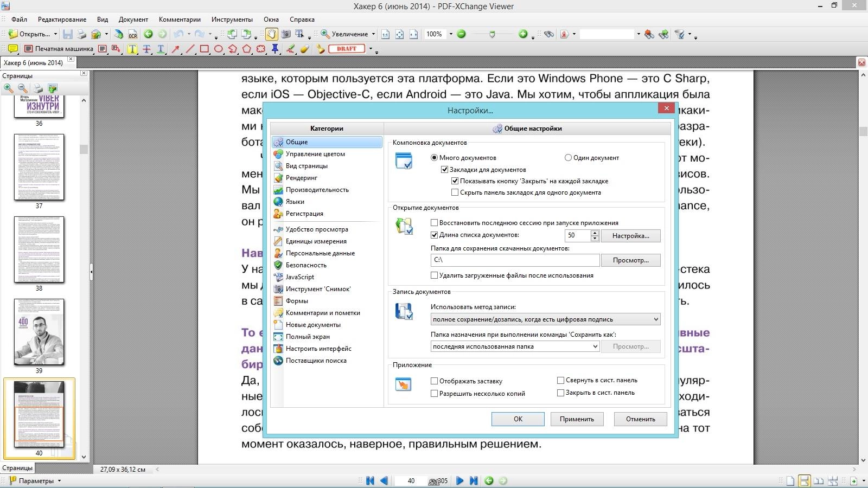Expand the 'Открыть...' dropdown arrow
This screenshot has width=868, height=488.
click(55, 34)
